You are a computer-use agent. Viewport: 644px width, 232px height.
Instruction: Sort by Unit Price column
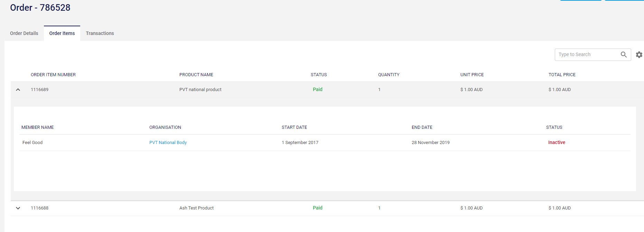tap(472, 75)
